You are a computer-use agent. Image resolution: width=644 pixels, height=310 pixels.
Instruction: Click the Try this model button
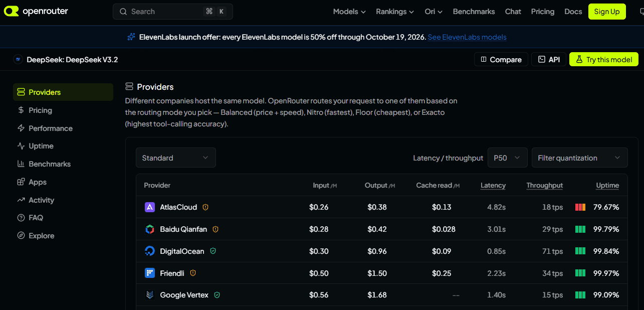(x=604, y=59)
